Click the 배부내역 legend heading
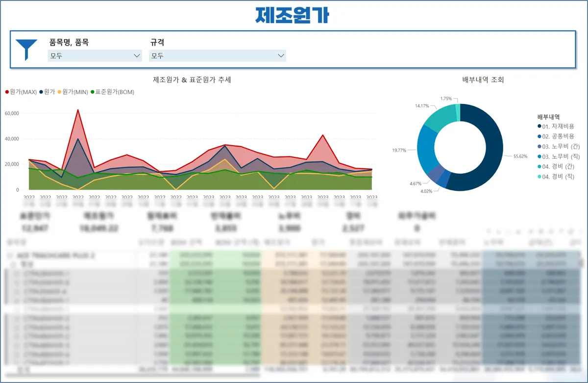 [x=549, y=117]
